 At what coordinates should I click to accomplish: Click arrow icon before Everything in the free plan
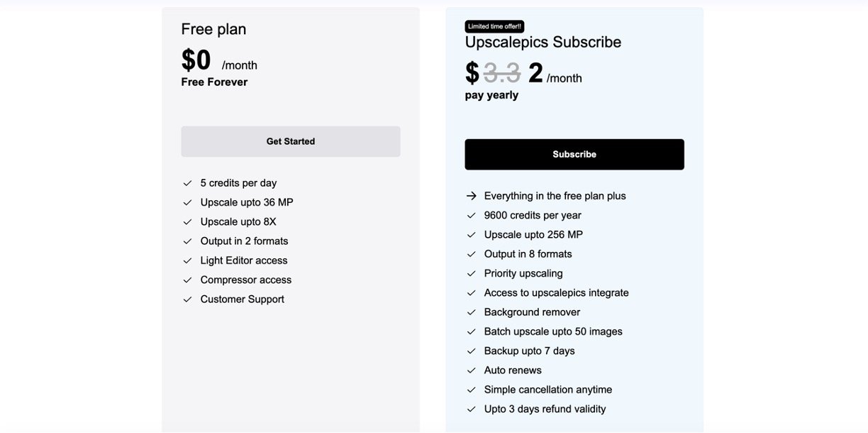click(x=471, y=196)
